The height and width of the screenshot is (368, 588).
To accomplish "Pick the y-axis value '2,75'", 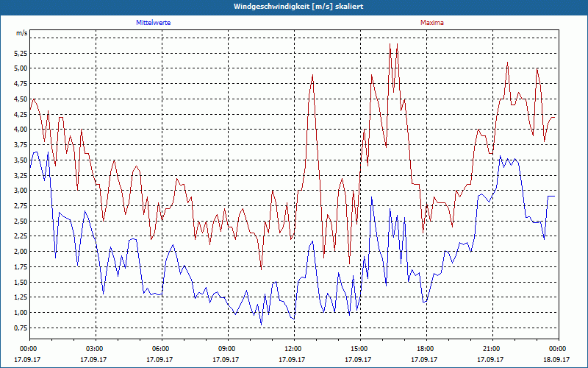I will [21, 206].
